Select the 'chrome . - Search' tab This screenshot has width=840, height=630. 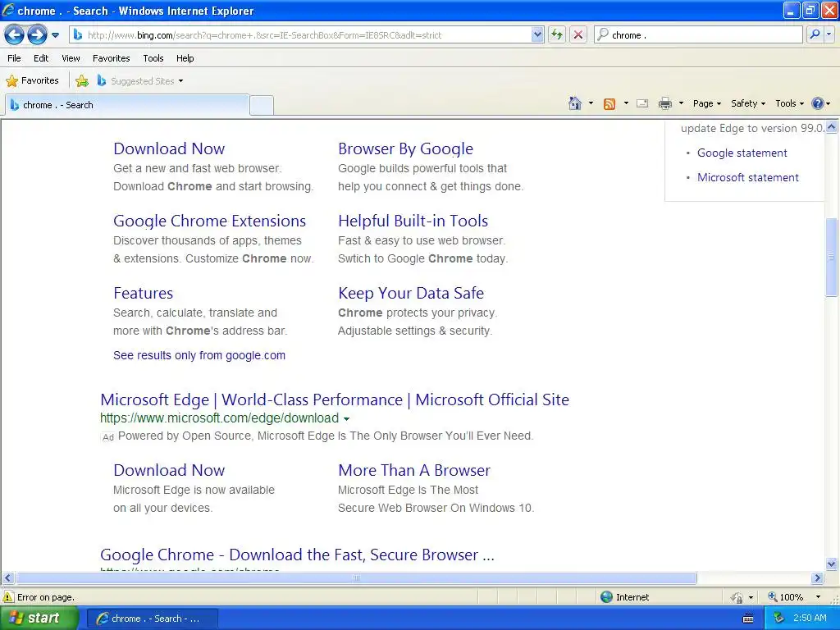127,105
